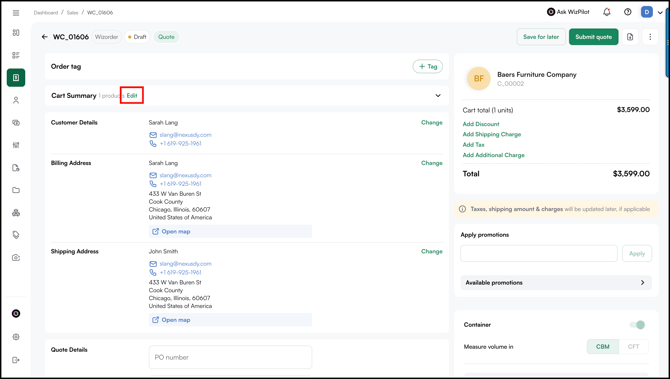This screenshot has width=670, height=379.
Task: Open the three-dot more options menu
Action: click(650, 37)
